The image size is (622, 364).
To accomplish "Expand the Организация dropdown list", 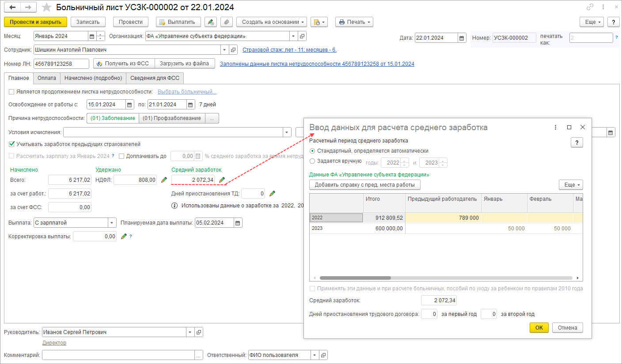I will pos(294,36).
